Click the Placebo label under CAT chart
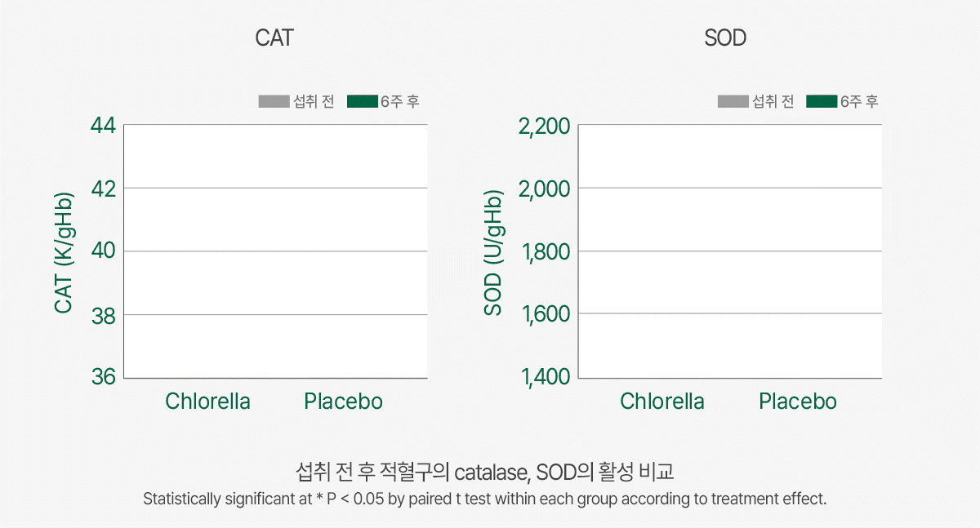Screen dimensions: 980x528 [x=343, y=402]
